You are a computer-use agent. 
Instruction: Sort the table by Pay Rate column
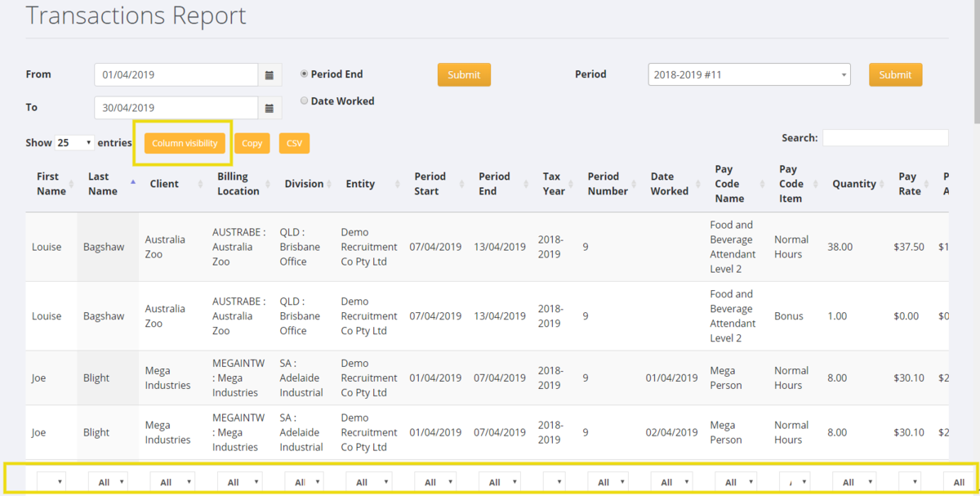(908, 183)
